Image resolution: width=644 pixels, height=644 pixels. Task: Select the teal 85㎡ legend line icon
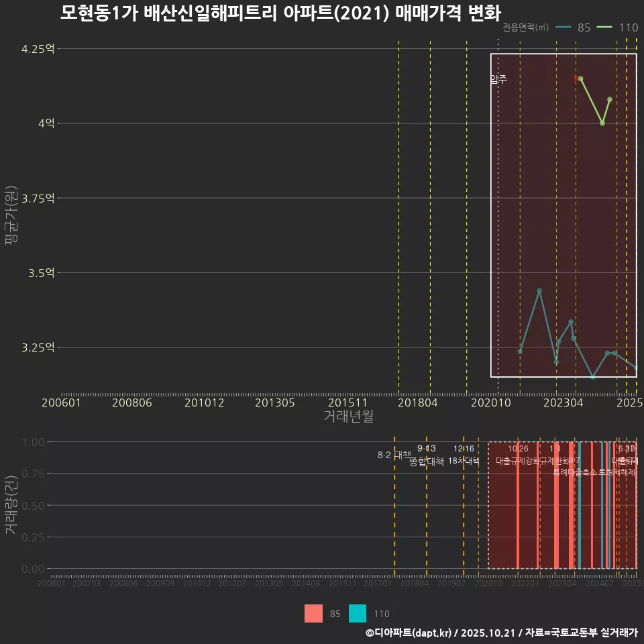tap(563, 28)
